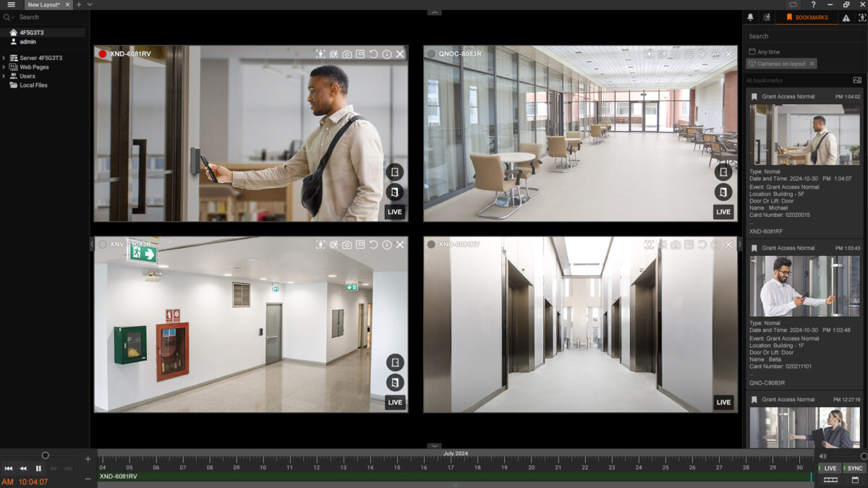Pause playback with the pause button
The image size is (868, 488).
38,468
